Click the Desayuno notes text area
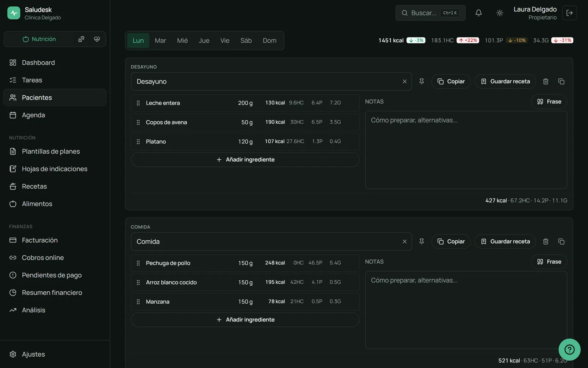This screenshot has height=368, width=588. click(466, 150)
